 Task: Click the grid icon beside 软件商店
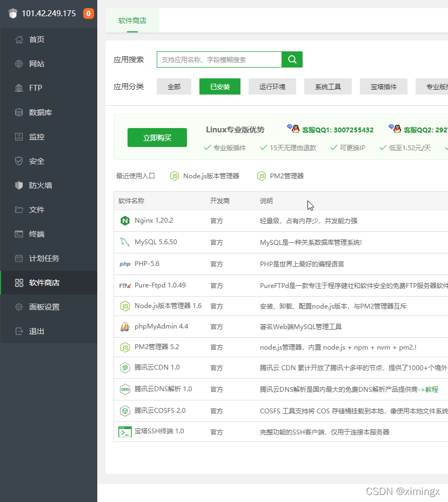point(19,283)
